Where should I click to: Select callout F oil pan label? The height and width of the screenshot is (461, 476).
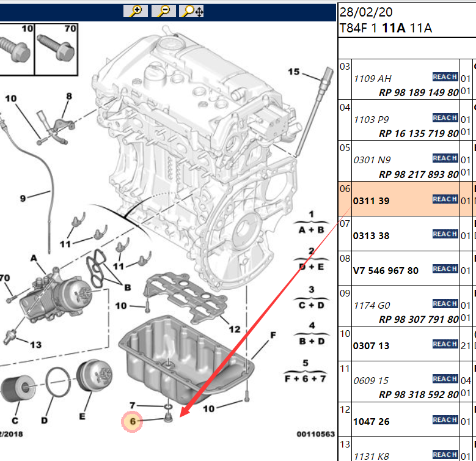pos(273,335)
